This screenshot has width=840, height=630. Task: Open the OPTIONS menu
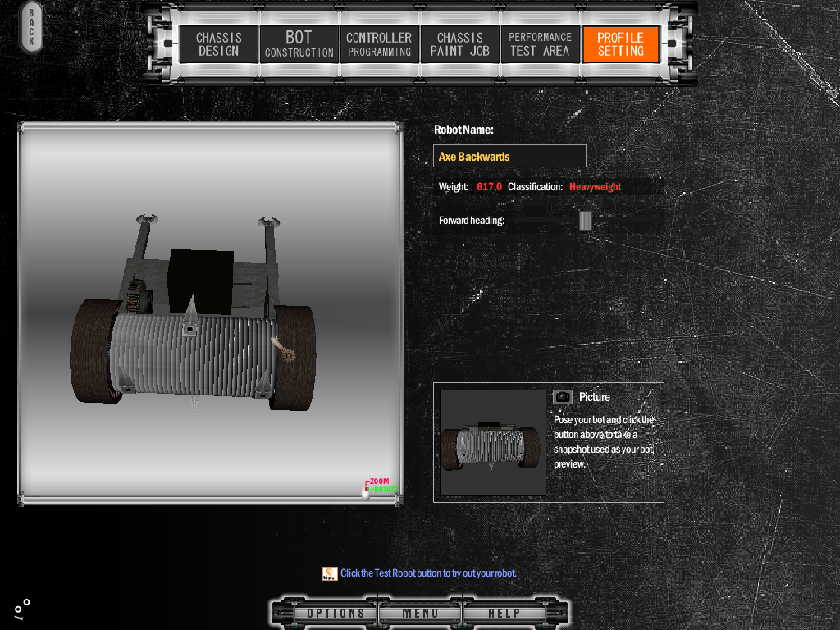(336, 614)
